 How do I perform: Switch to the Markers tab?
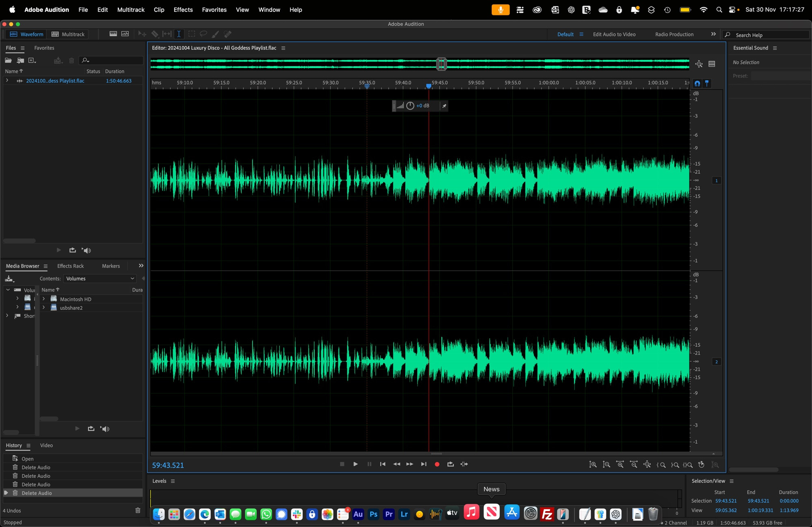(x=111, y=266)
